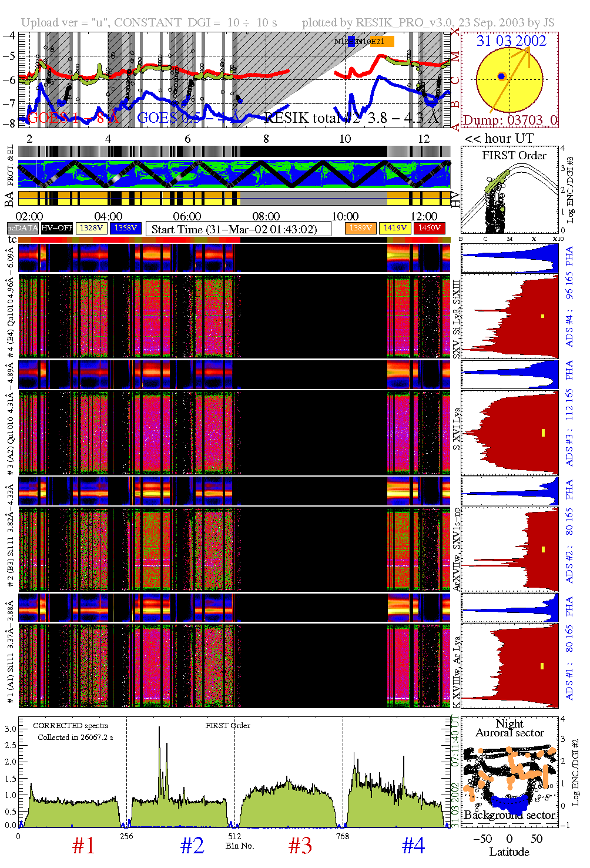Click the yellow marker in ADS #4 histogram
Viewport: 590px width, 868px height.
[542, 316]
